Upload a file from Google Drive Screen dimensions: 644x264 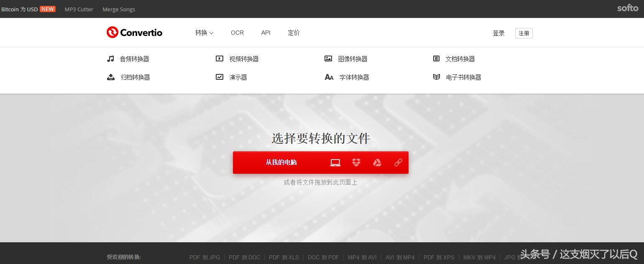[x=377, y=162]
